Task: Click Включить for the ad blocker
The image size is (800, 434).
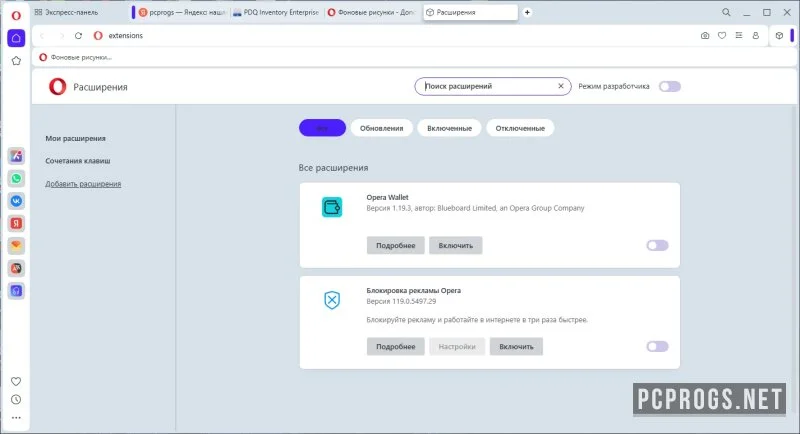Action: (x=516, y=346)
